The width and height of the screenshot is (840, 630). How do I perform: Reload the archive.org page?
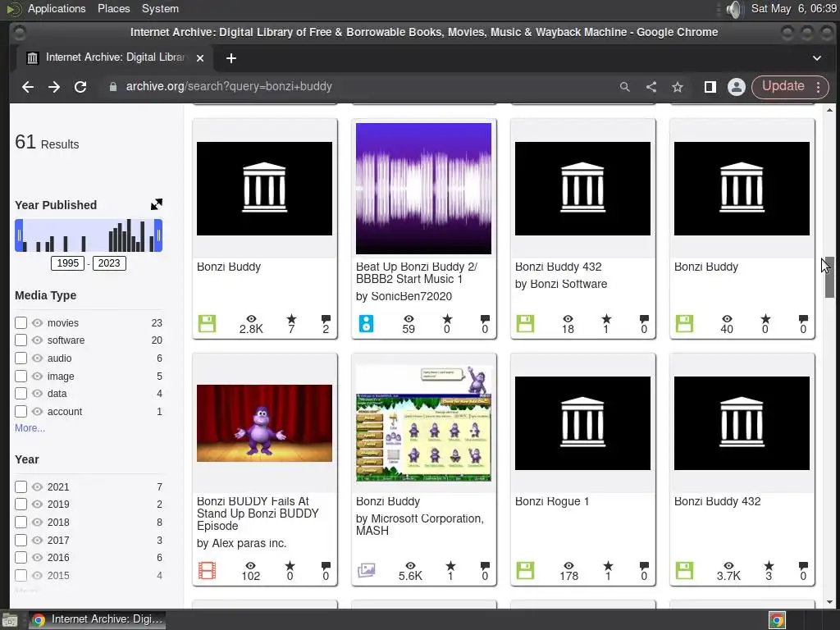pyautogui.click(x=80, y=87)
